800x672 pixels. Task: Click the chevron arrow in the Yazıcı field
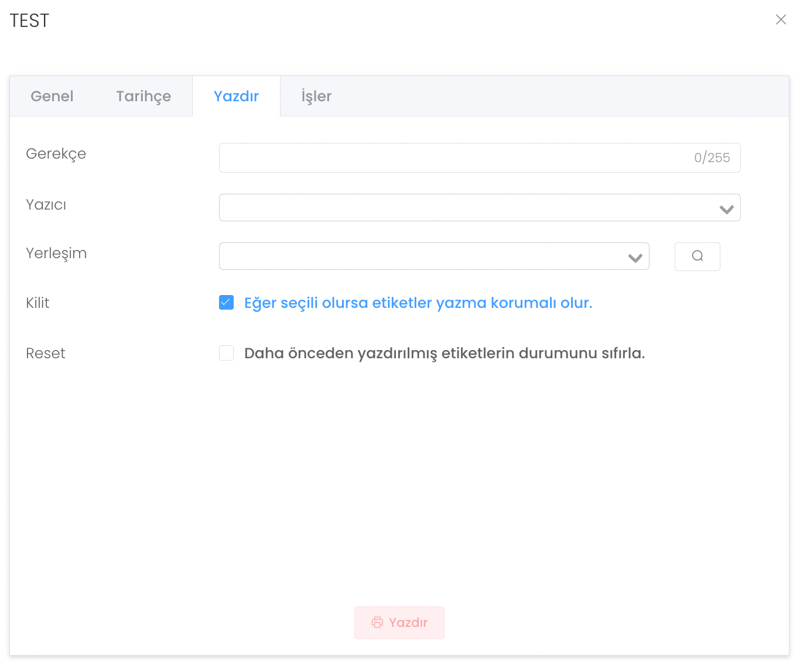tap(726, 209)
